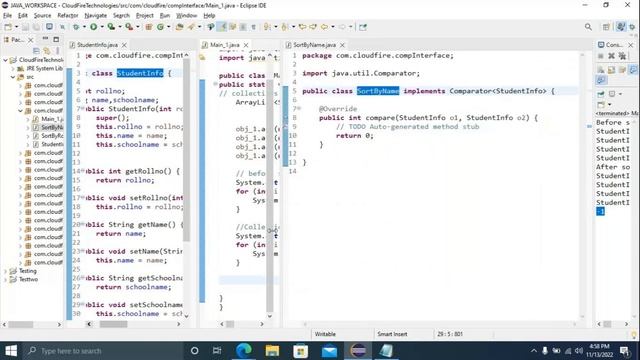Select Main_1.java in the package tree
Viewport: 640px width, 360px height.
click(52, 119)
